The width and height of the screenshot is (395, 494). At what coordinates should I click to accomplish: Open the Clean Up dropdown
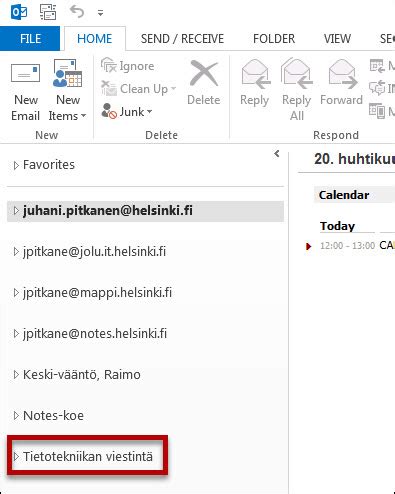pos(139,88)
